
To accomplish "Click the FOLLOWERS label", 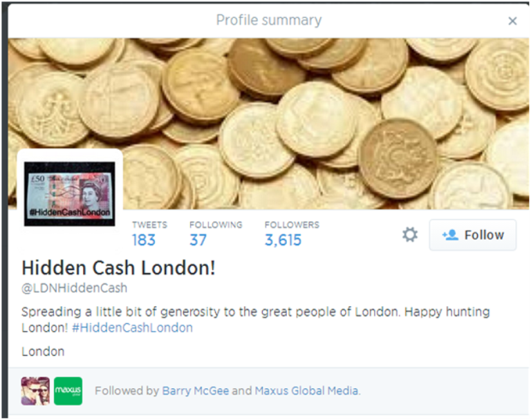I will [x=292, y=225].
